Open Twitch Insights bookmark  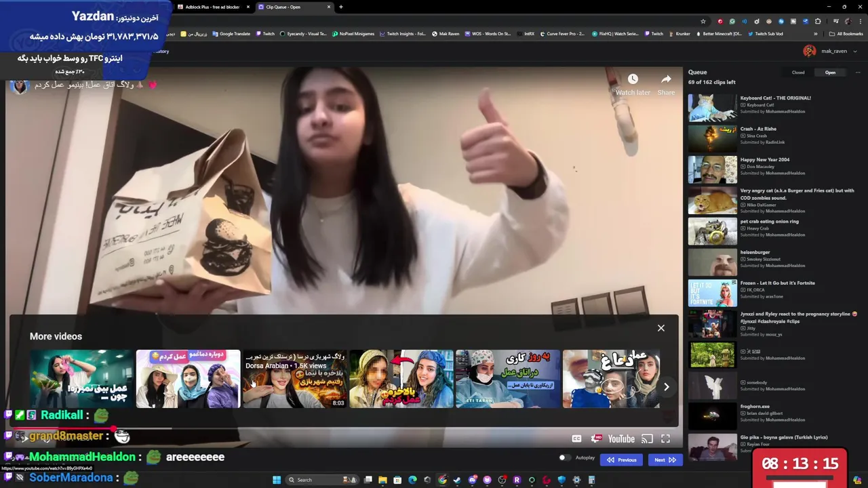[x=403, y=34]
